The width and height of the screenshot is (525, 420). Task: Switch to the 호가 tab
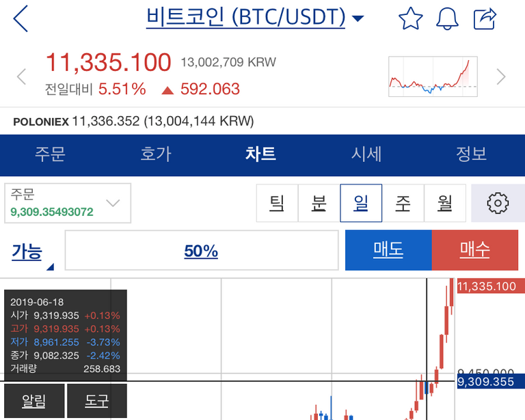click(x=155, y=154)
